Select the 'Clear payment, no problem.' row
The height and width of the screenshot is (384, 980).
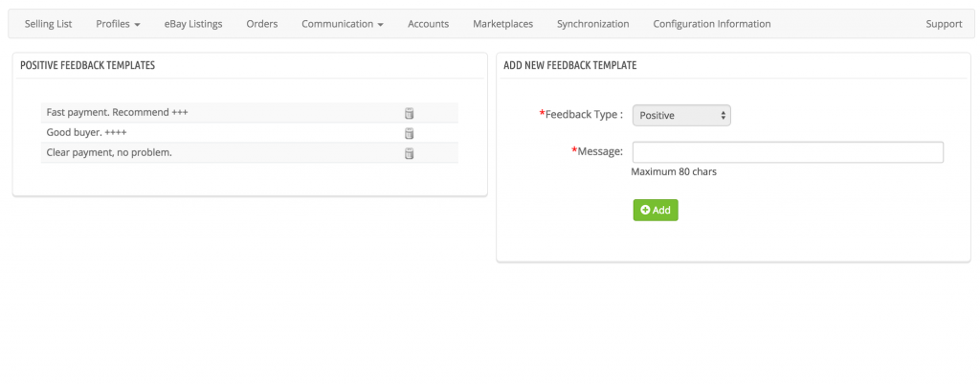click(250, 152)
